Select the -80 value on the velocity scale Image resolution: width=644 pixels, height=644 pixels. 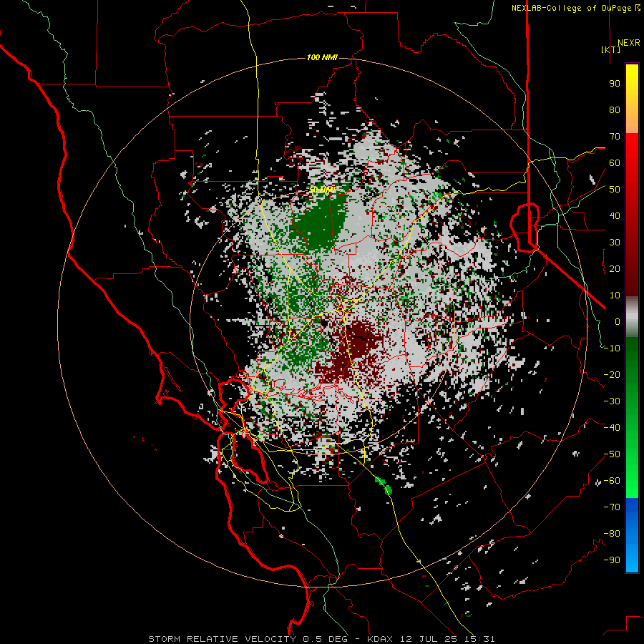612,534
